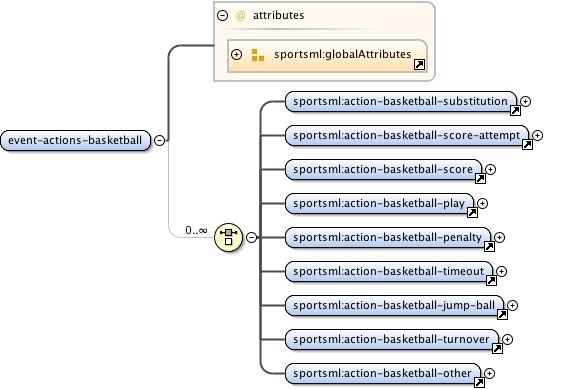
Task: Expand the action-basketball-substitution element
Action: click(525, 101)
